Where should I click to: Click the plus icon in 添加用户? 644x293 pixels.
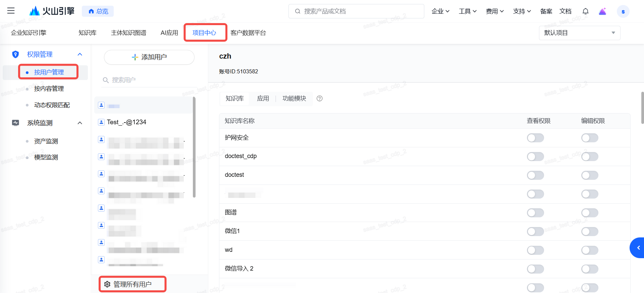(135, 57)
